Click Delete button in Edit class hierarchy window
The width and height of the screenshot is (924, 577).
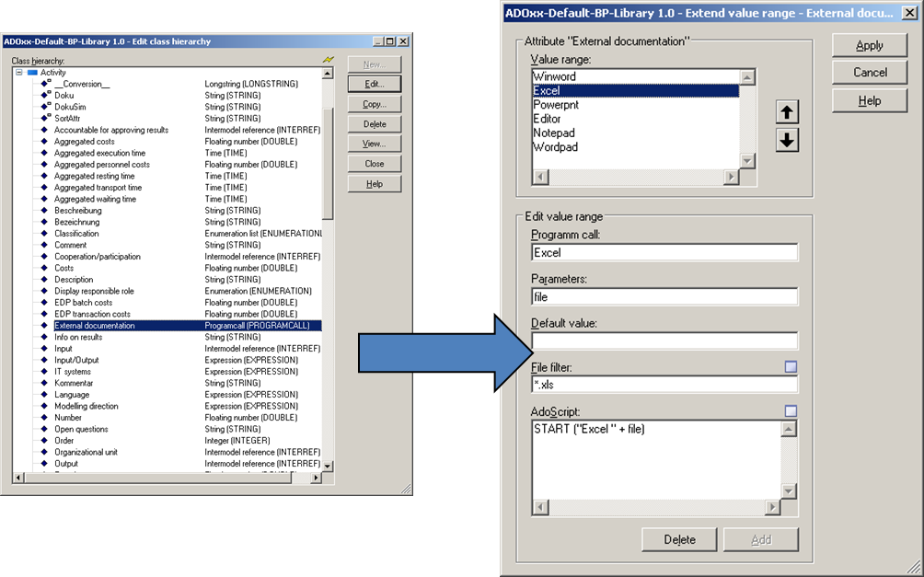click(x=375, y=123)
